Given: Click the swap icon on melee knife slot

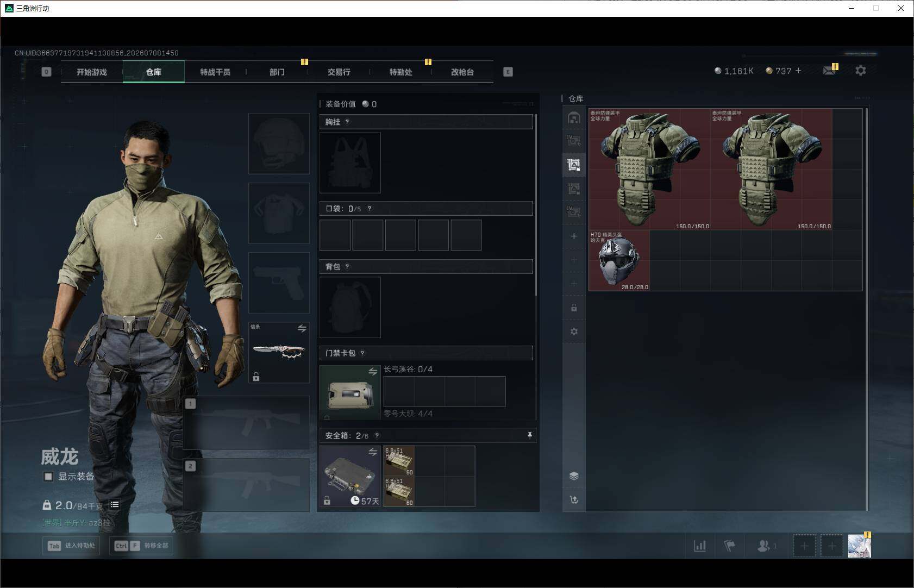Looking at the screenshot, I should click(x=302, y=328).
